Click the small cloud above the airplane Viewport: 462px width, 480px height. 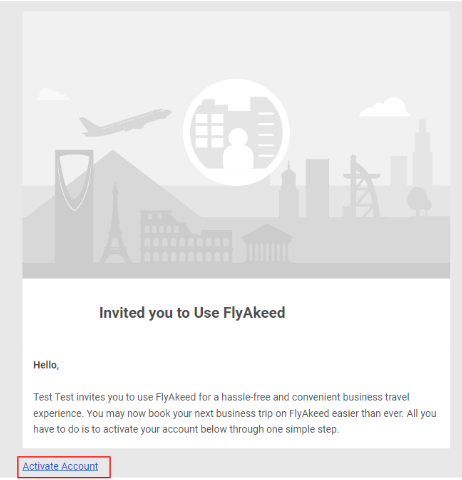(53, 94)
